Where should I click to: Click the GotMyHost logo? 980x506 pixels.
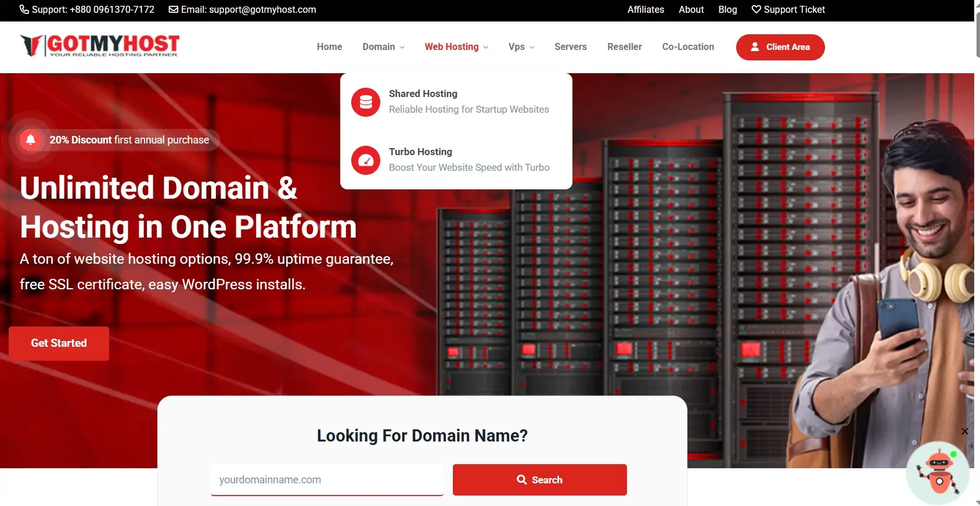tap(99, 45)
